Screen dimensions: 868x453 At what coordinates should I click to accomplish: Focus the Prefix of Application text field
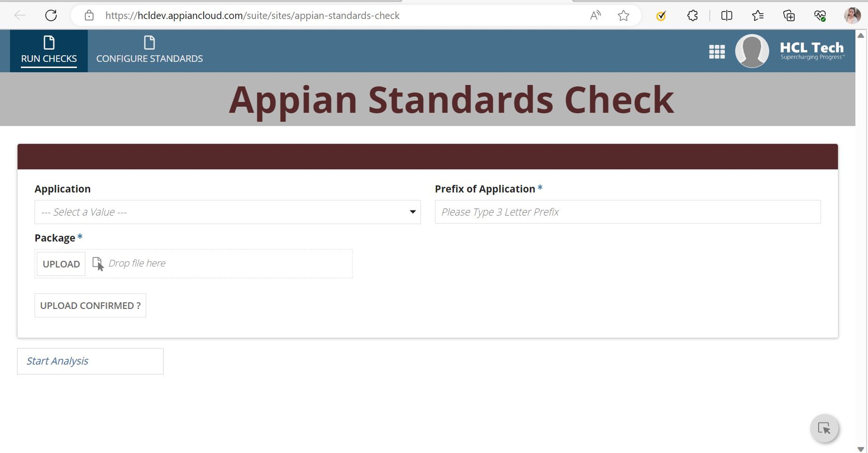627,212
